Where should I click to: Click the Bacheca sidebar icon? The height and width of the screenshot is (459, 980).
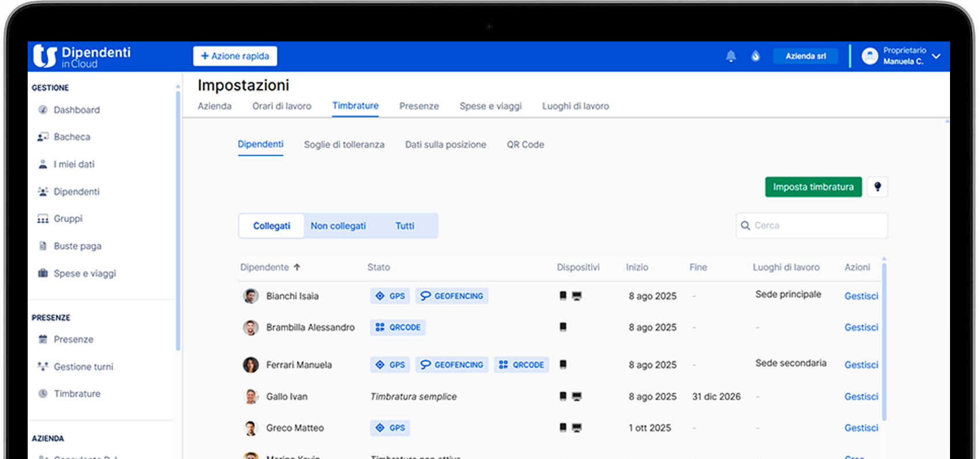pyautogui.click(x=43, y=136)
